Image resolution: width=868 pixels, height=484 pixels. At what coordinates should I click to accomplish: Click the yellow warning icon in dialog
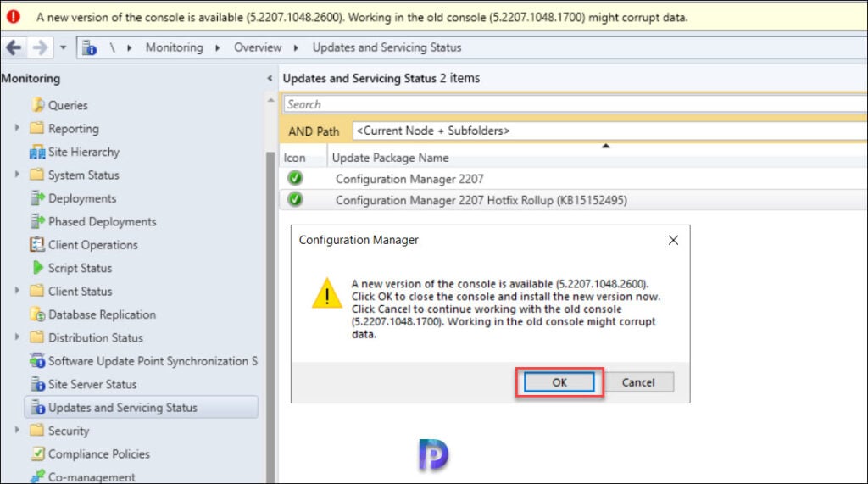(327, 293)
